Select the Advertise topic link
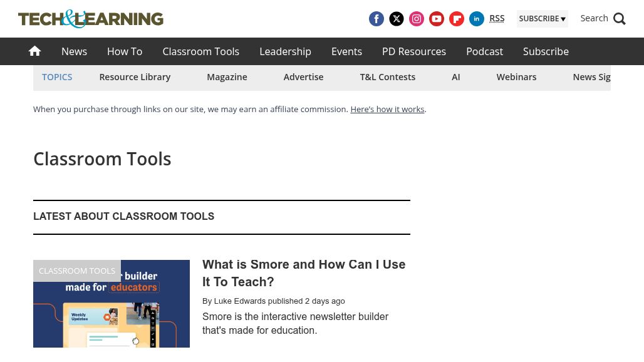 [x=303, y=77]
